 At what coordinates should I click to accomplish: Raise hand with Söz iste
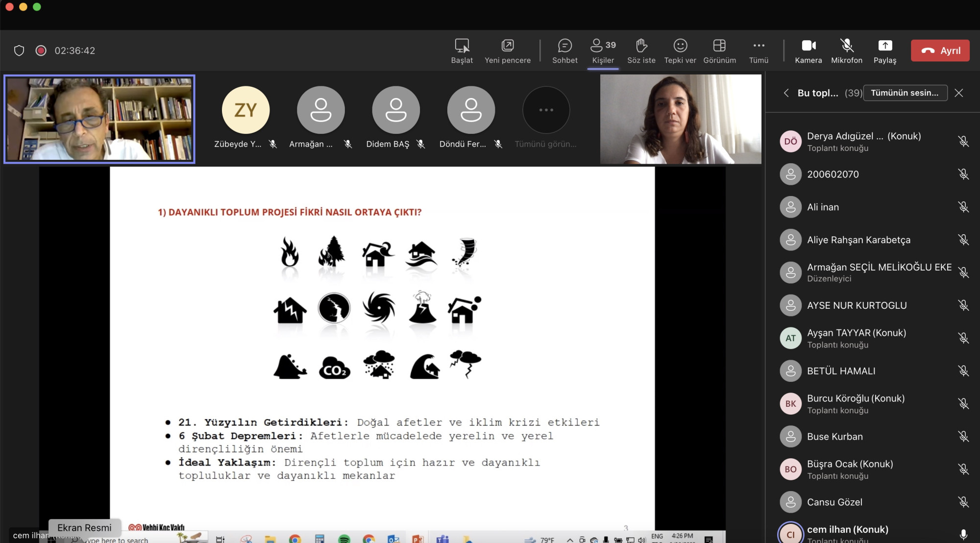[641, 51]
